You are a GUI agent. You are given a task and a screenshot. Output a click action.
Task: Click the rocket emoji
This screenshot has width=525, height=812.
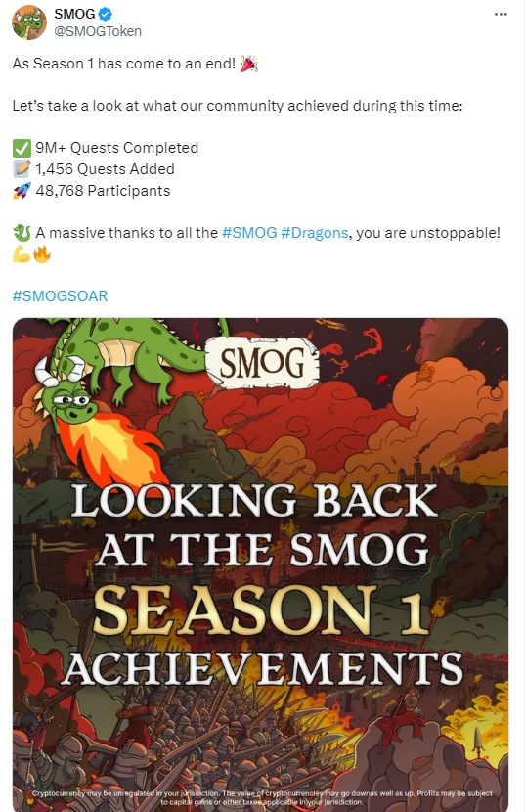(x=22, y=191)
